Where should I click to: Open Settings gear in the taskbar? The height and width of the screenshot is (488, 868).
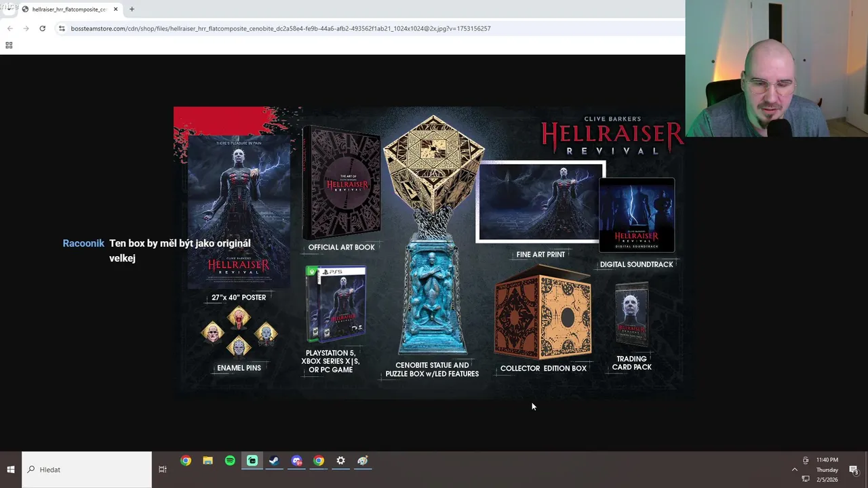coord(340,461)
